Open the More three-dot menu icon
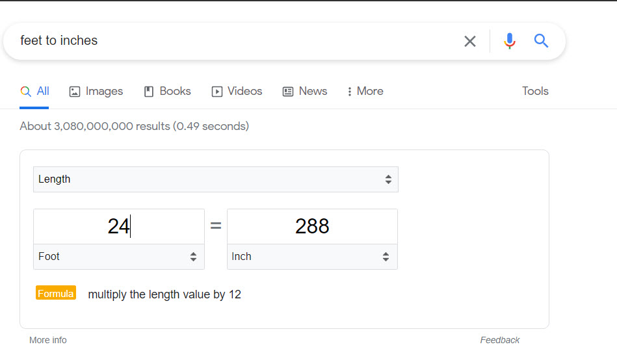The image size is (617, 364). coord(349,92)
